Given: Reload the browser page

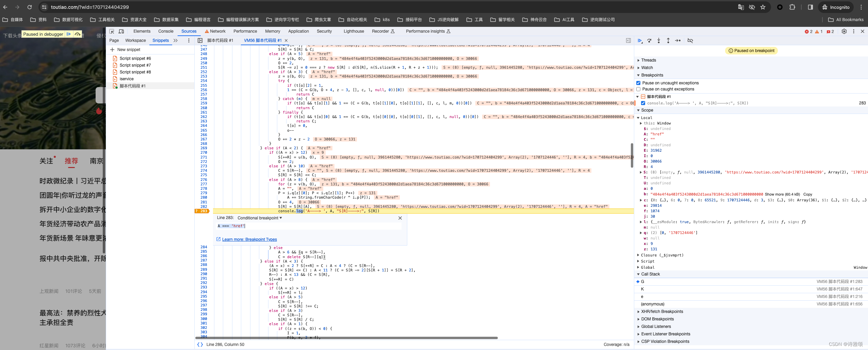Looking at the screenshot, I should coord(30,7).
